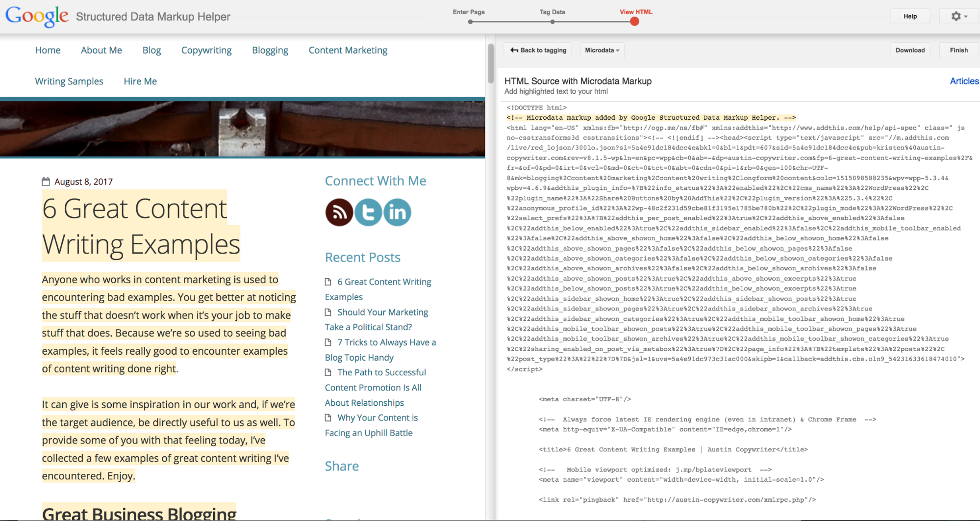Click the Google logo

point(37,16)
